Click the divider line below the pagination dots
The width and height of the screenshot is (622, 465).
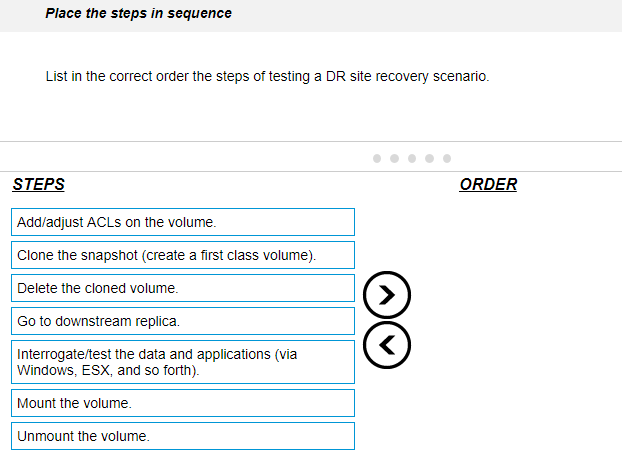(x=311, y=172)
